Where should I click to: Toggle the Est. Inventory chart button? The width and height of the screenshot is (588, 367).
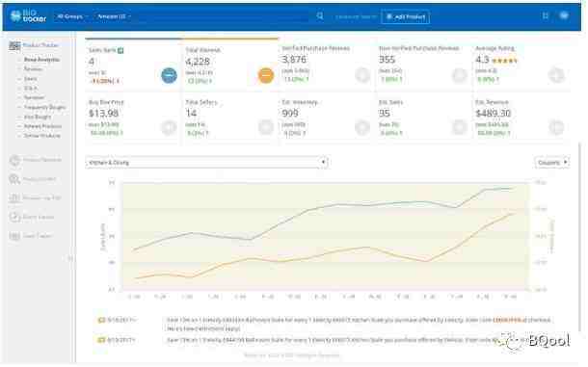(362, 127)
